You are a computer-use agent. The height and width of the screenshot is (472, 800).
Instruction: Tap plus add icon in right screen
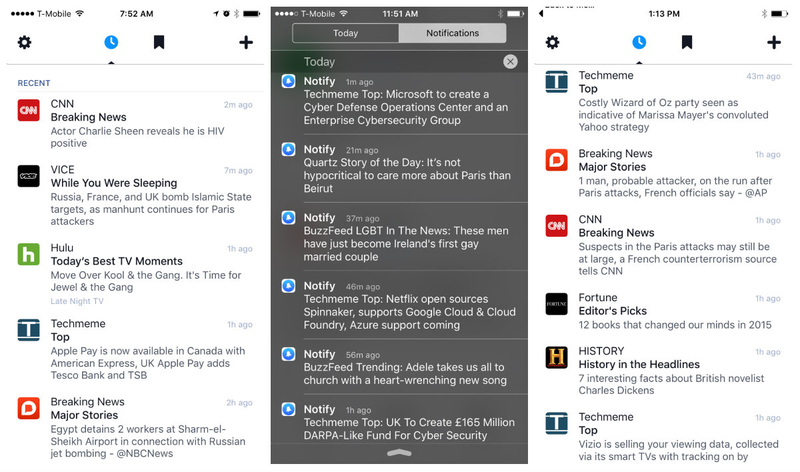[x=774, y=42]
